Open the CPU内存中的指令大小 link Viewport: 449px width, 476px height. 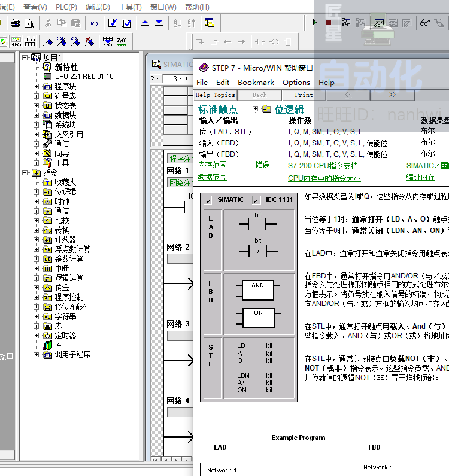pyautogui.click(x=324, y=178)
